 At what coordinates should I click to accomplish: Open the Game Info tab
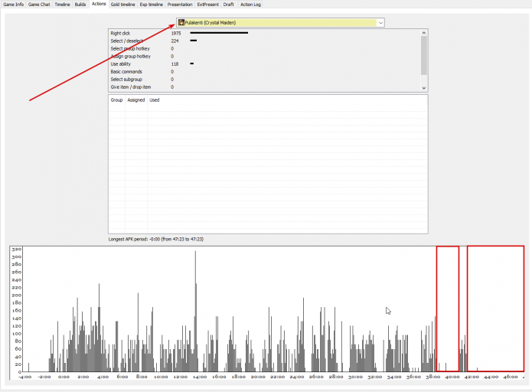pyautogui.click(x=13, y=5)
